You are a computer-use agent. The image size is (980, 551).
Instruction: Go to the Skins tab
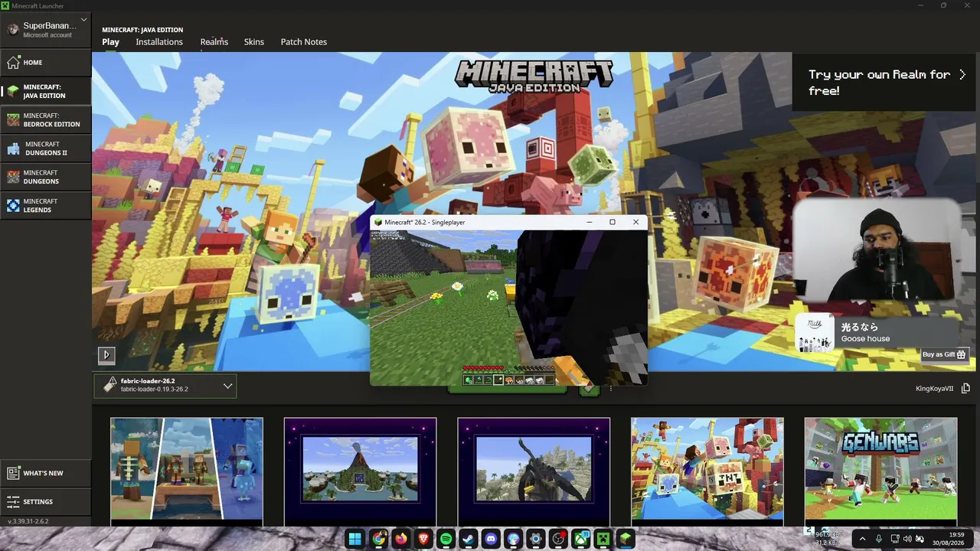tap(254, 42)
